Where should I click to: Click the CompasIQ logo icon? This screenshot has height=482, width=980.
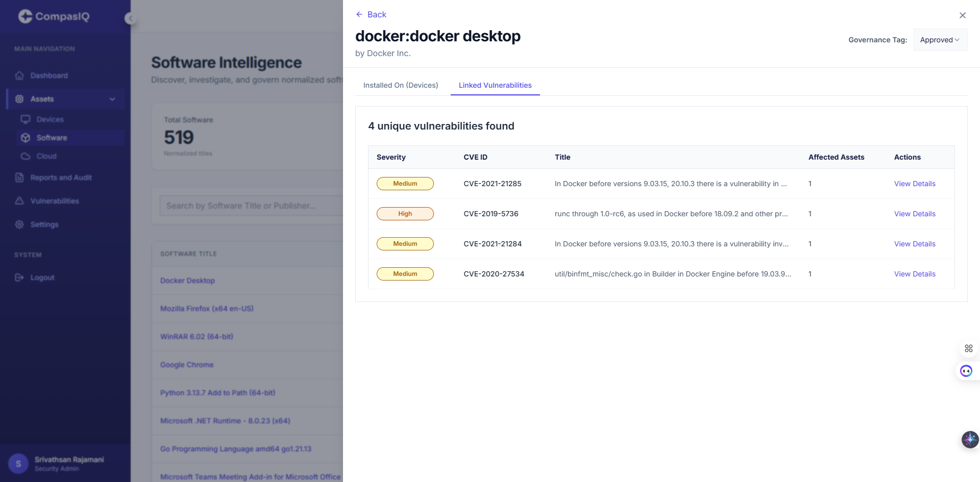25,16
